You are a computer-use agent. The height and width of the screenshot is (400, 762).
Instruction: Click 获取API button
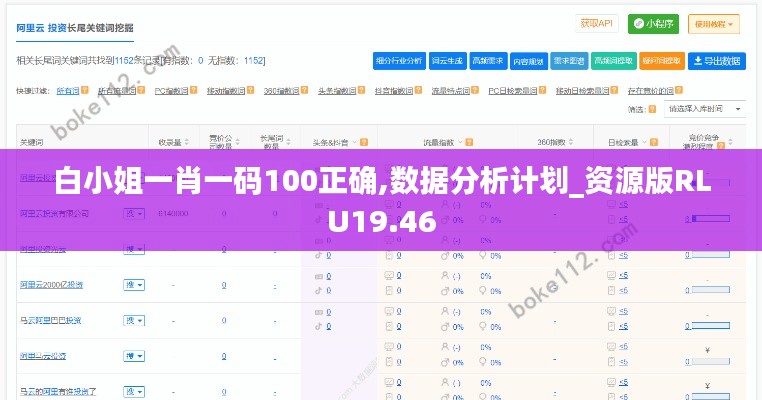coord(597,23)
